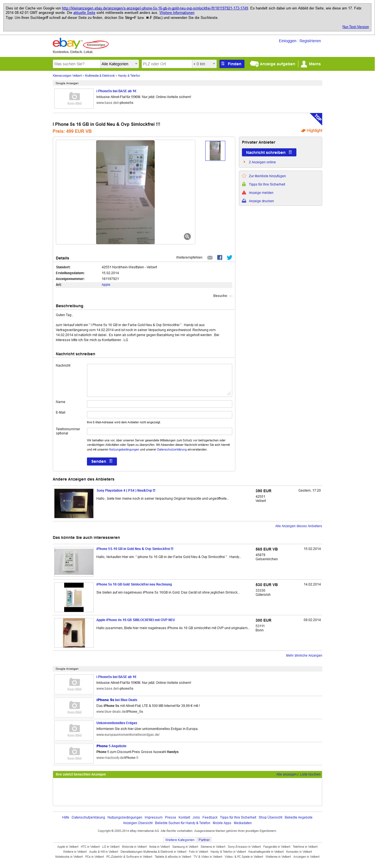
Task: Click the Name input field
Action: (159, 404)
